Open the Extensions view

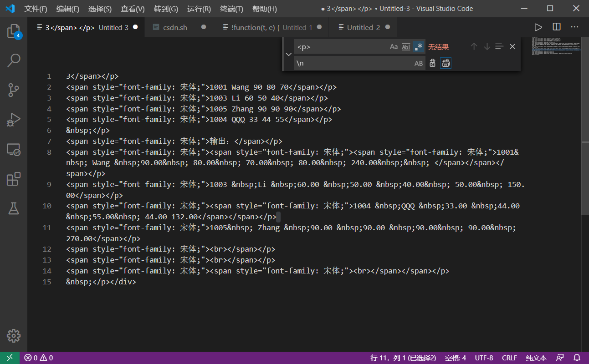click(x=14, y=179)
